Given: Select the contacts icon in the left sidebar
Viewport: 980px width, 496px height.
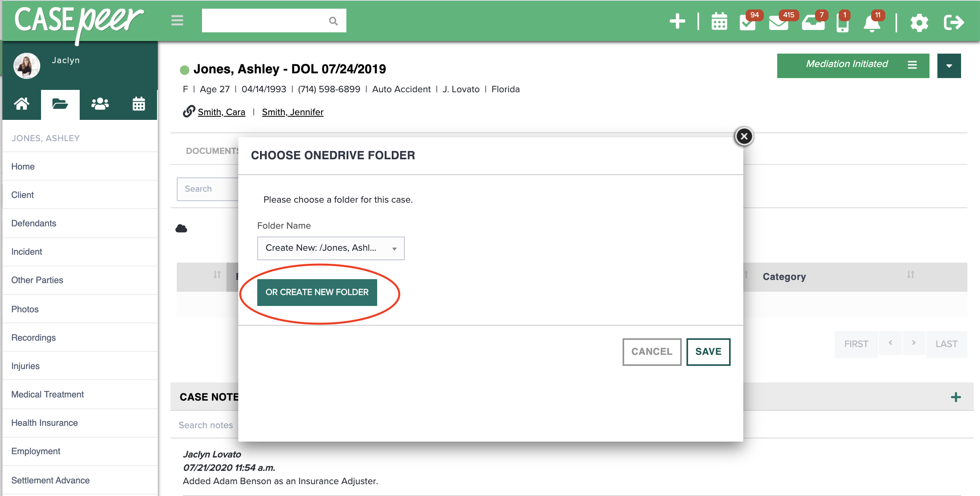Looking at the screenshot, I should (x=99, y=104).
